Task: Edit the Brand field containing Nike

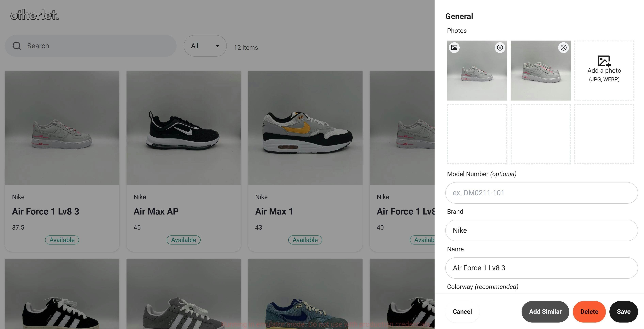Action: (x=541, y=230)
